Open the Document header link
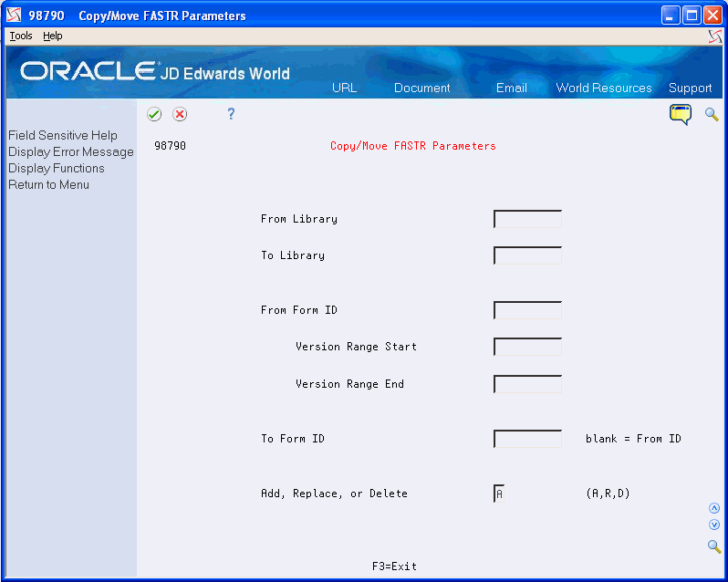The height and width of the screenshot is (582, 728). (x=421, y=88)
